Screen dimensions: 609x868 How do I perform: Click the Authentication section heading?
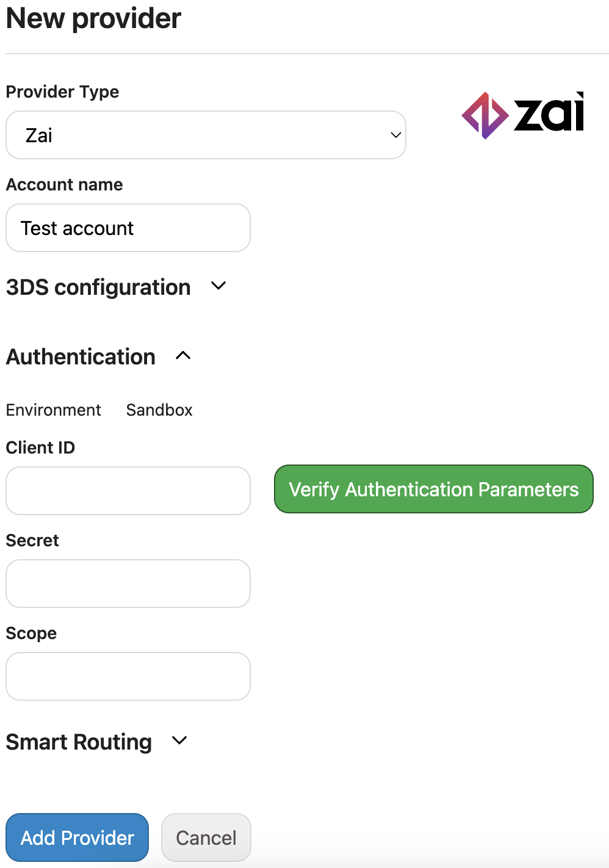click(81, 356)
